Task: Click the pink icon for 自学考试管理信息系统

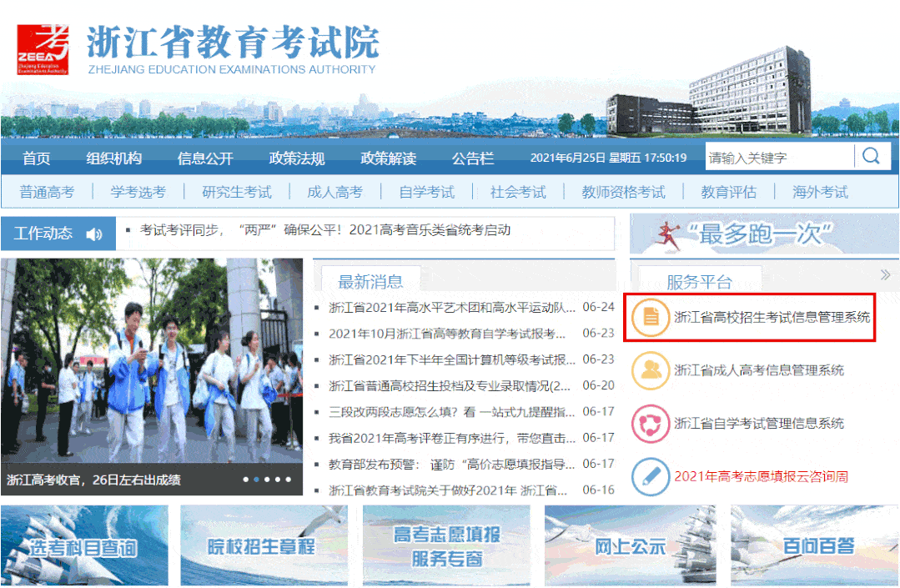Action: 651,424
